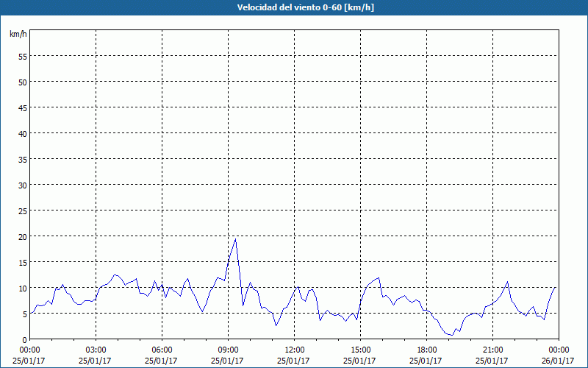Click the 21:00 time label on x-axis
This screenshot has height=368, width=588.
492,350
